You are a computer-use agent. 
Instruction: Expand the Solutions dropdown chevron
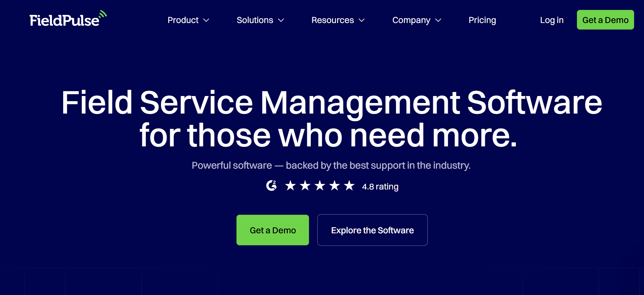(x=281, y=20)
